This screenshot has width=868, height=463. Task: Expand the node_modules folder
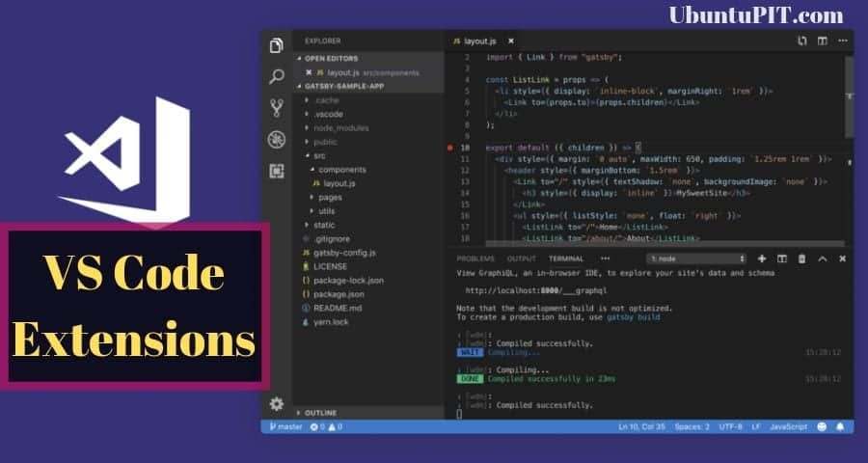coord(339,127)
